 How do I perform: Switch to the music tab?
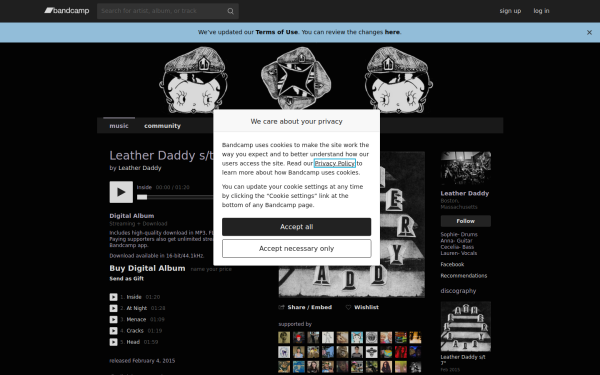point(119,126)
